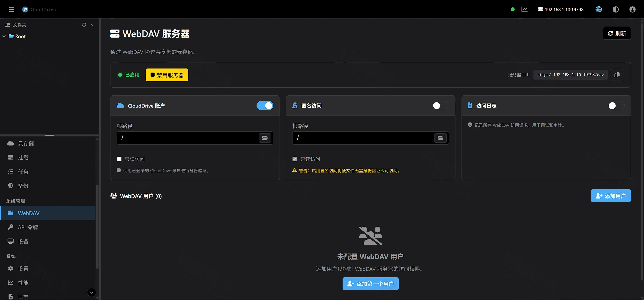This screenshot has height=300, width=644.
Task: Click the 刷新 refresh button
Action: [x=617, y=33]
